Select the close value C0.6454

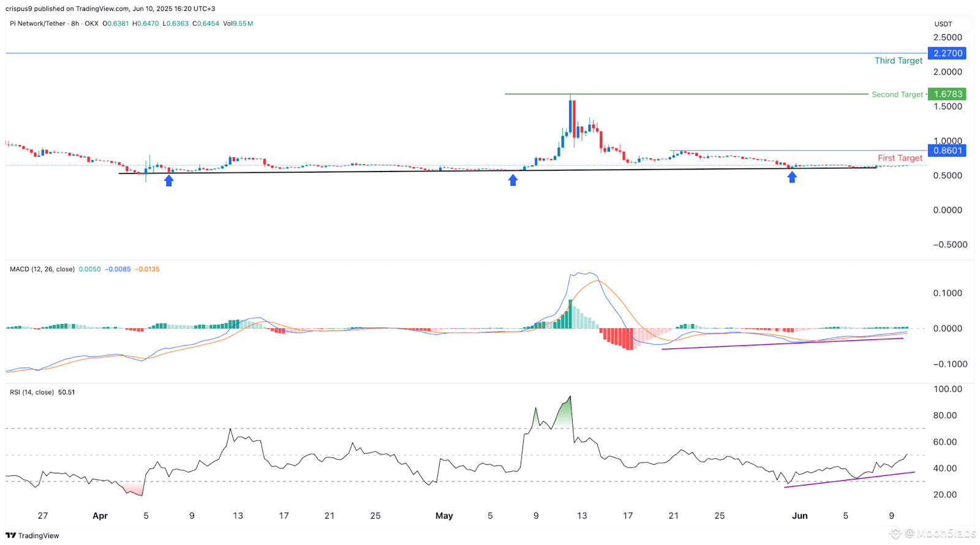pyautogui.click(x=205, y=23)
